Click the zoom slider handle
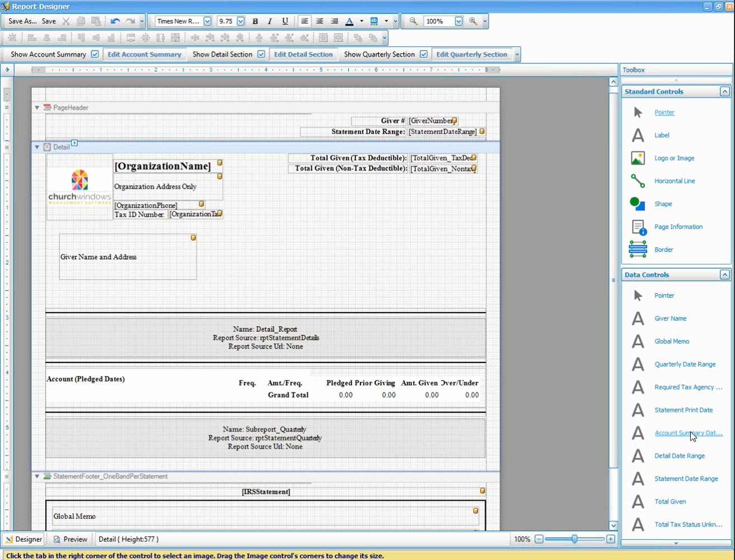This screenshot has width=735, height=560. (x=574, y=539)
